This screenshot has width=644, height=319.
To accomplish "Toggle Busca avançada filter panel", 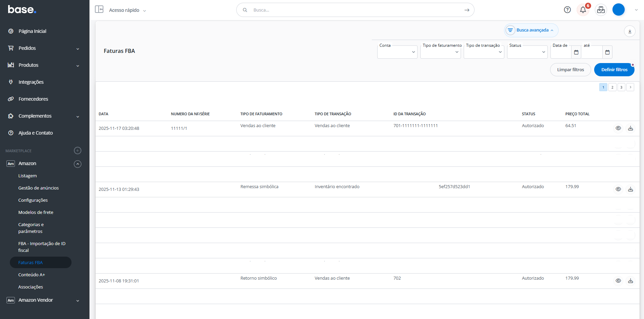I will pos(531,30).
